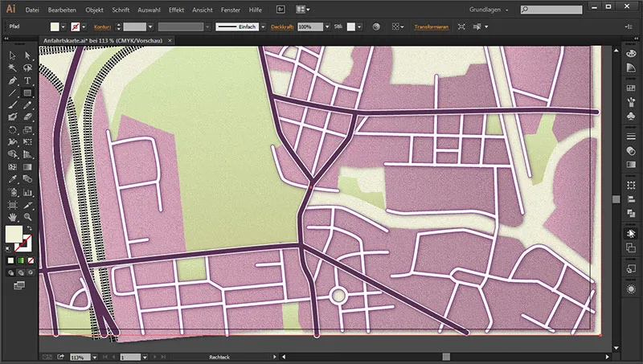Open the arrange documents dropdown
Screen dimensions: 643x364
pos(303,9)
